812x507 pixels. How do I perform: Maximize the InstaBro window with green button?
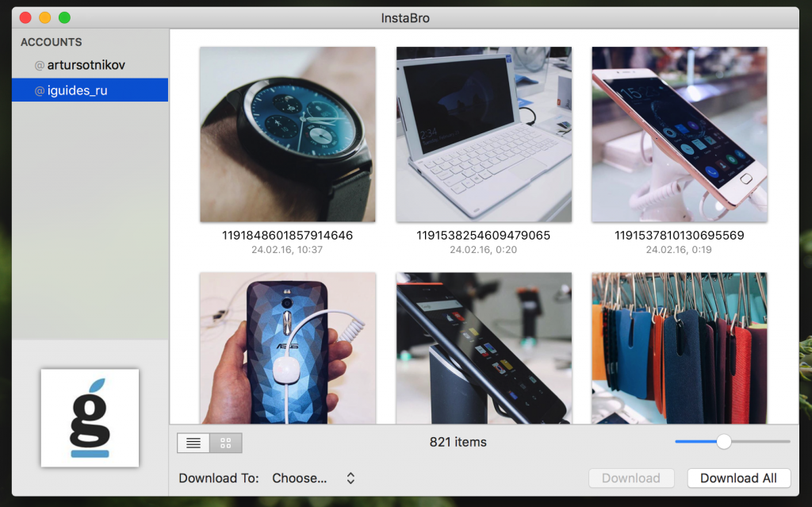[x=65, y=17]
